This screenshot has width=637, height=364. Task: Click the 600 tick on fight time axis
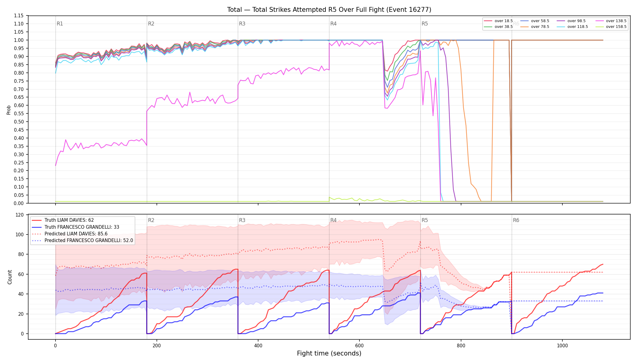(359, 345)
